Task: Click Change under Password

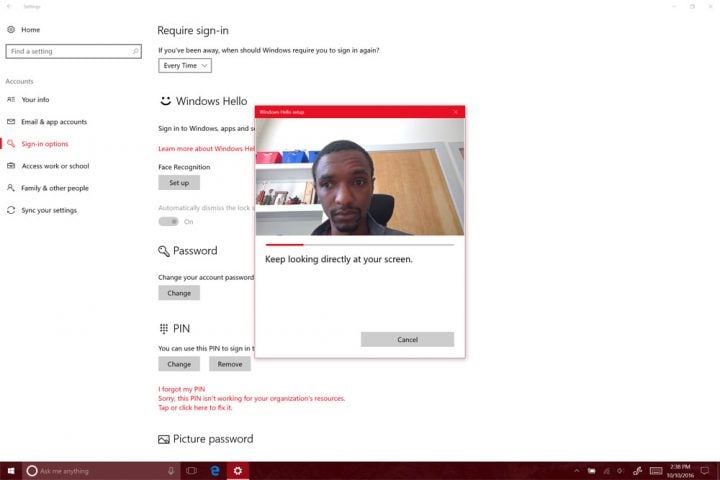Action: point(179,293)
